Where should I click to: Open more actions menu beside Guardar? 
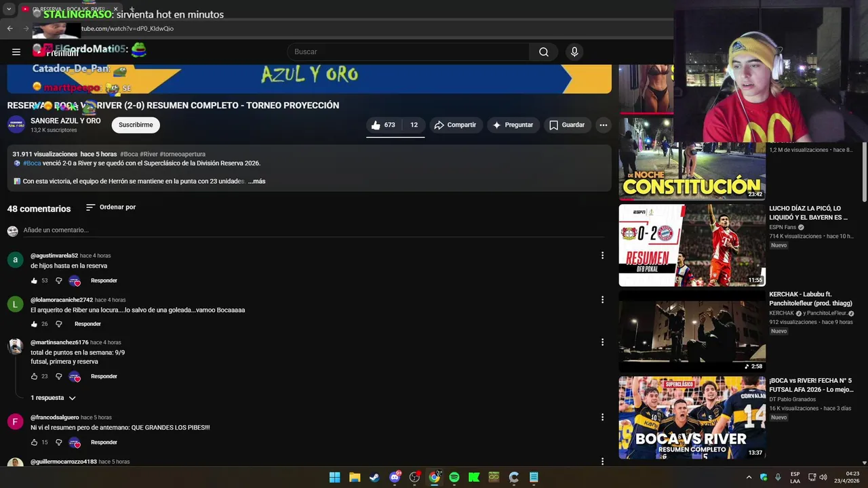coord(604,125)
